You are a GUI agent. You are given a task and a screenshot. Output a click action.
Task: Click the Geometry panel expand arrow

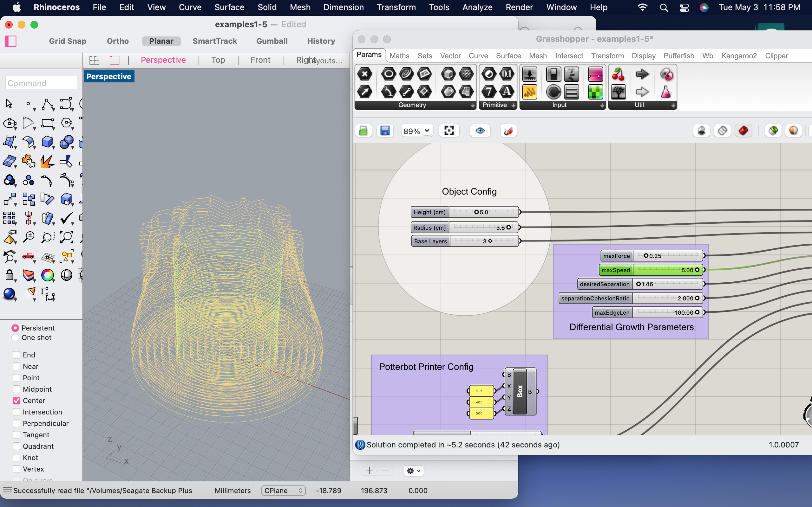tap(472, 106)
